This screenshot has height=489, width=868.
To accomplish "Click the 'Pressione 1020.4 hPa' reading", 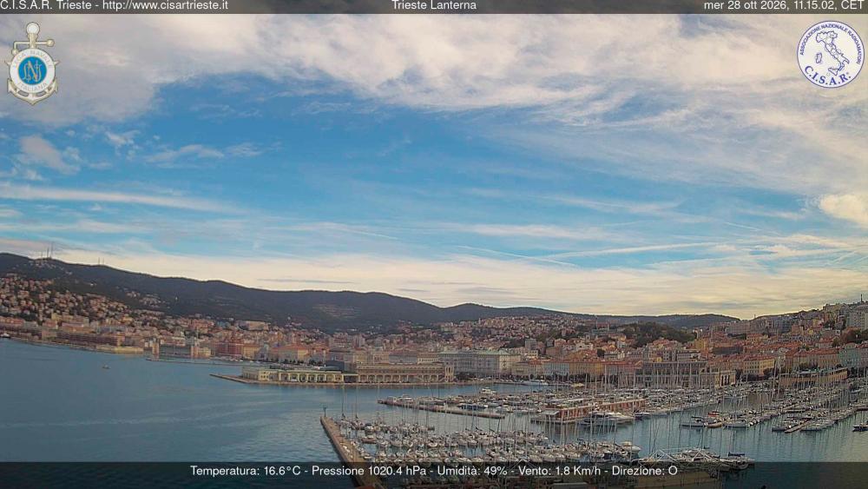I will click(x=369, y=471).
